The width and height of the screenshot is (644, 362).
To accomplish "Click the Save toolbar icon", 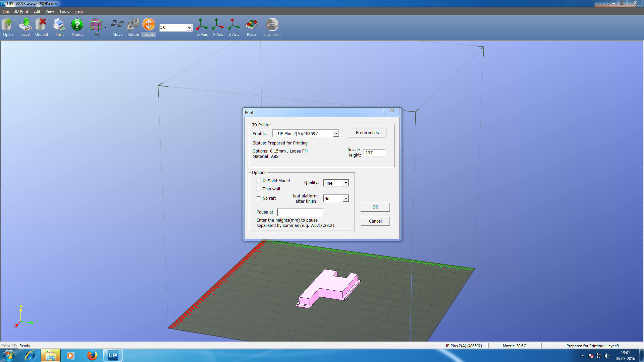I will [25, 27].
